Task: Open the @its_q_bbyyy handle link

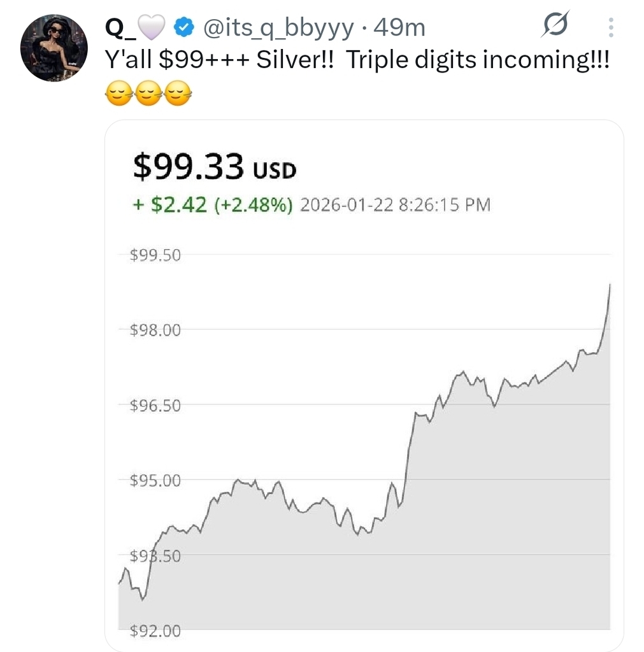Action: (x=279, y=27)
